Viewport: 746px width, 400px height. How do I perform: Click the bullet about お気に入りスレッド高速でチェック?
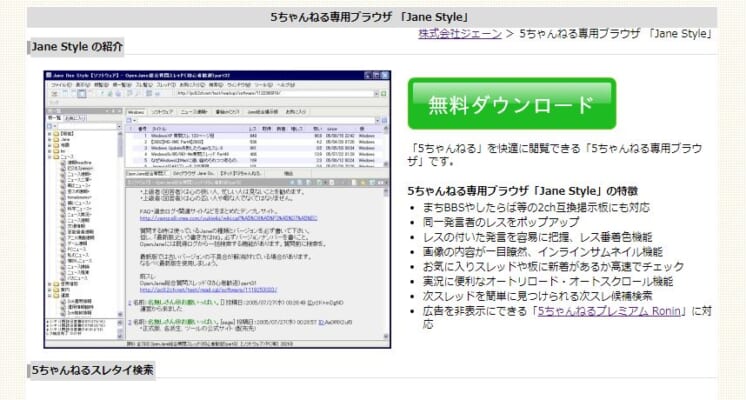pyautogui.click(x=553, y=266)
